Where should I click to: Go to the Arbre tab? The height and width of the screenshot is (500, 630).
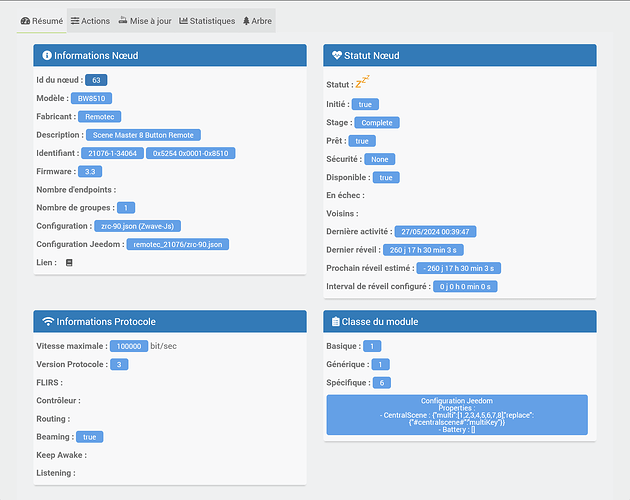point(257,21)
